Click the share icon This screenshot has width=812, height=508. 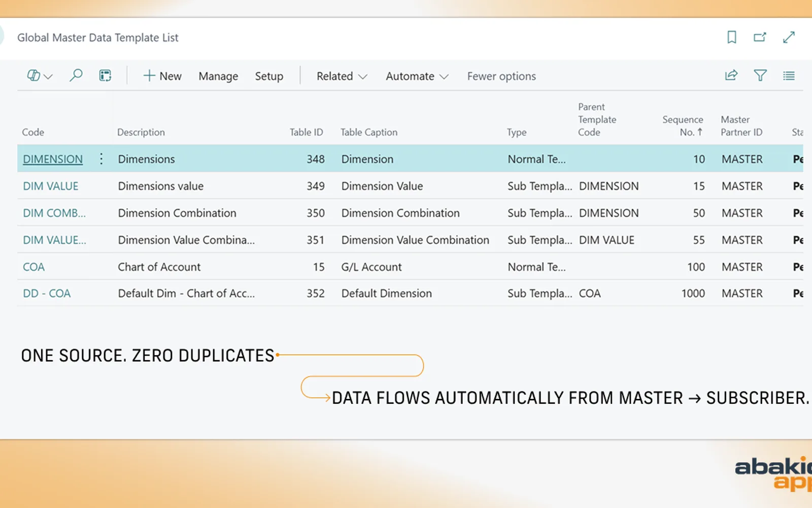731,76
